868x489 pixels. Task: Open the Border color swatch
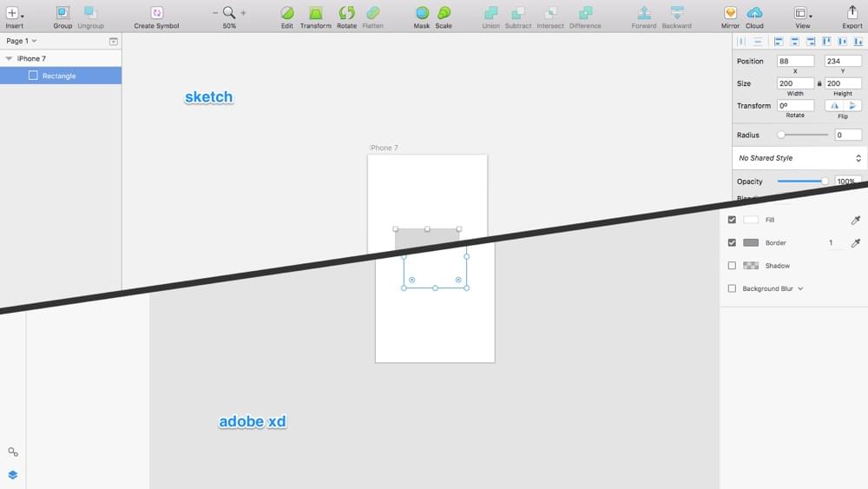click(x=751, y=242)
